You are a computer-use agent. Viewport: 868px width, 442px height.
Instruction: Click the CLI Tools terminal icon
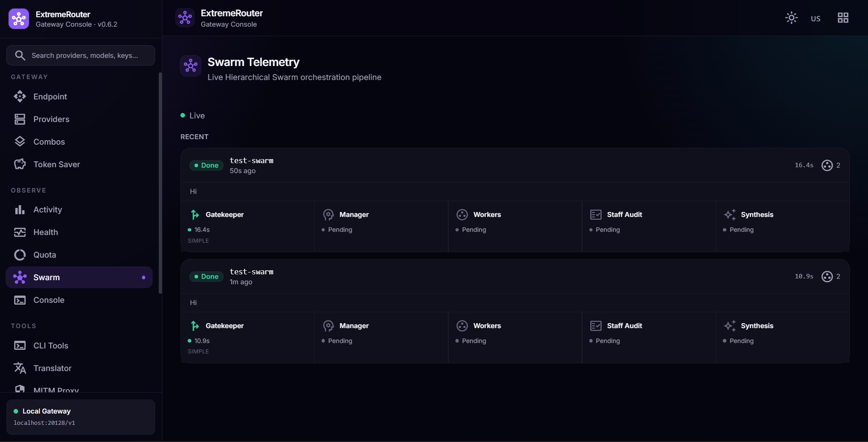(x=20, y=346)
